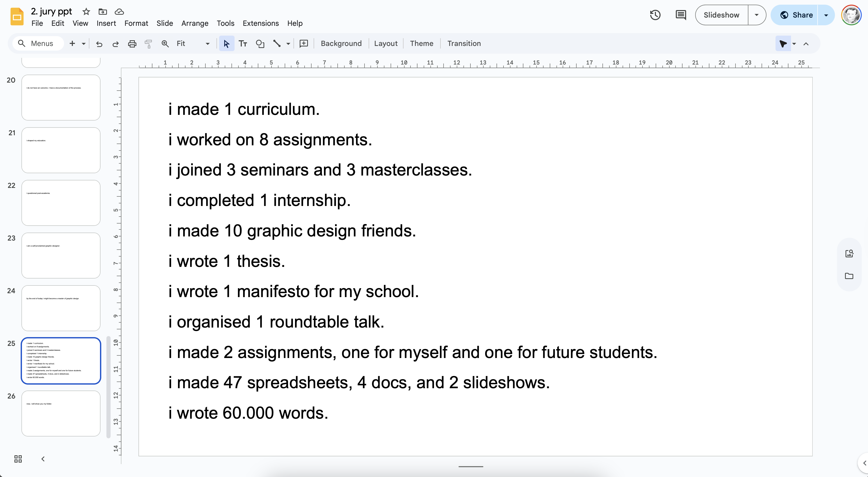Toggle grid view at bottom left
Viewport: 868px width, 477px height.
coord(18,458)
